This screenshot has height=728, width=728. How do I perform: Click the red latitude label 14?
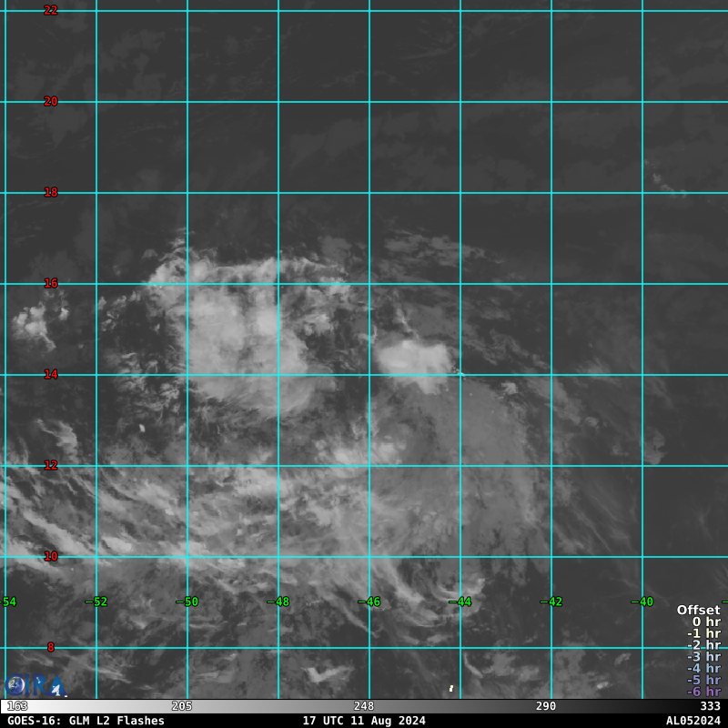51,374
